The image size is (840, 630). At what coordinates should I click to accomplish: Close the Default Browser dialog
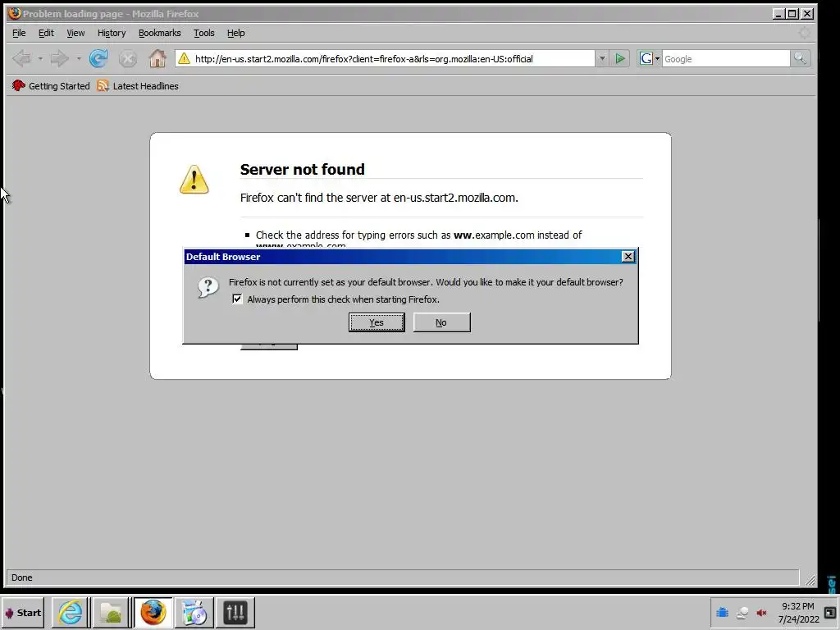coord(628,257)
